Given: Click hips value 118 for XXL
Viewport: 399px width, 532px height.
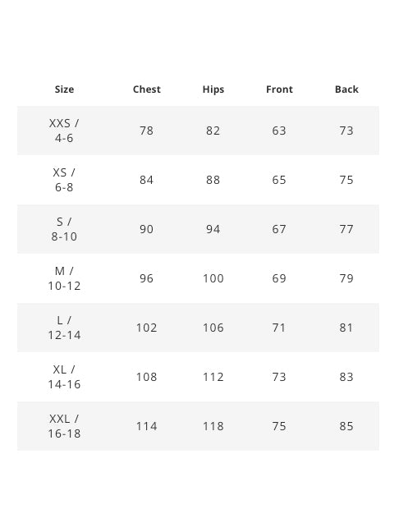Looking at the screenshot, I should tap(213, 426).
